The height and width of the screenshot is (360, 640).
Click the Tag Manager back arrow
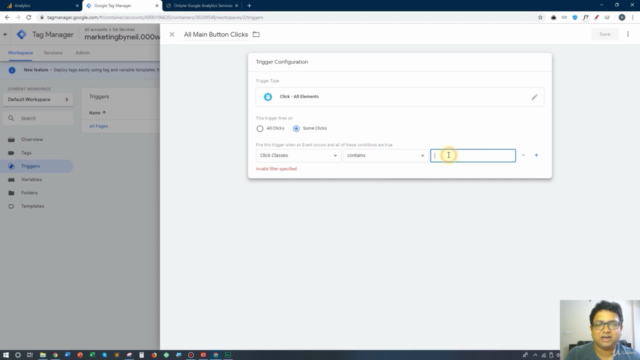click(x=5, y=35)
